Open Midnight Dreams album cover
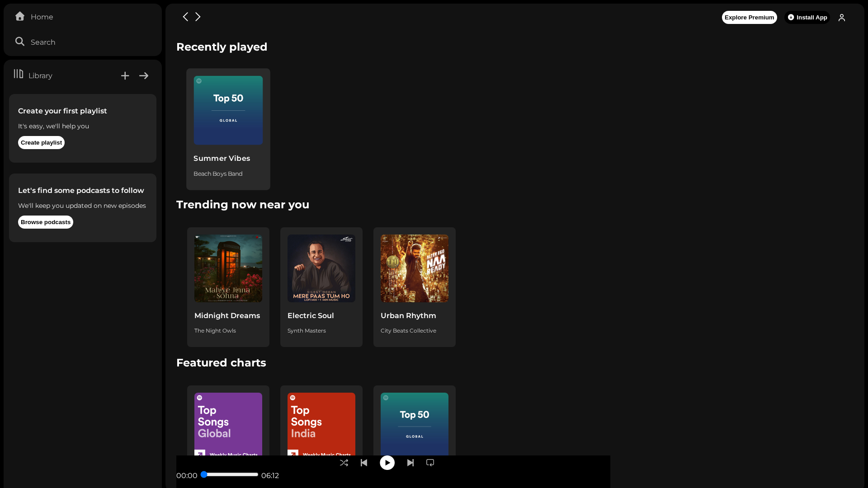 pos(228,268)
